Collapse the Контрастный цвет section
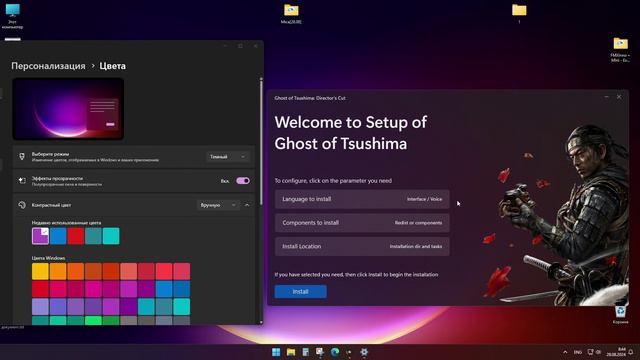640x360 pixels. point(247,205)
